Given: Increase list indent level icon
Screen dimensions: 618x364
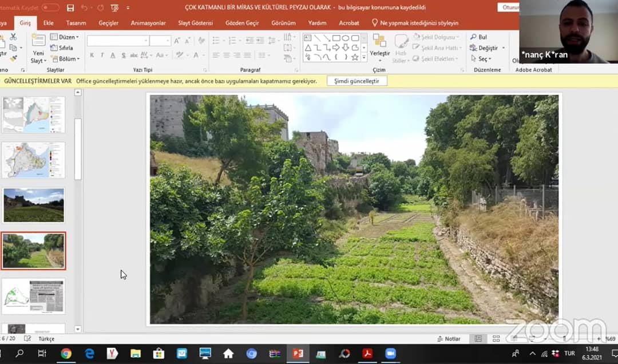Looking at the screenshot, I should click(x=260, y=41).
